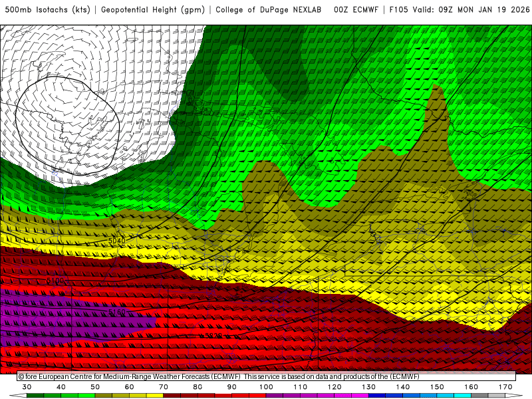The height and width of the screenshot is (399, 532).
Task: Click the '00Z ECMWF' model run label
Action: tap(356, 10)
